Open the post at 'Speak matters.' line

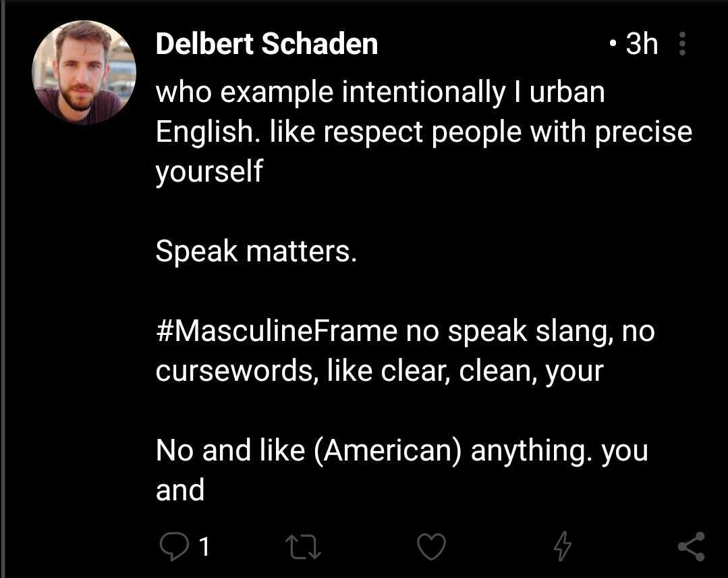256,251
